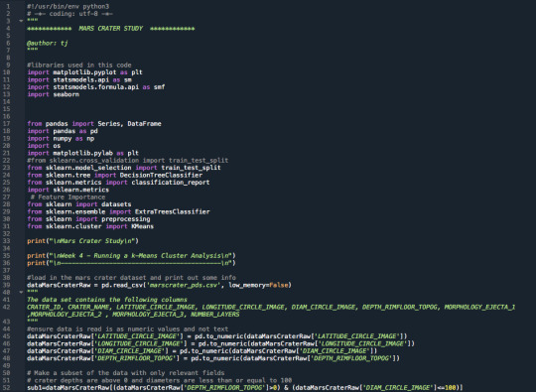This screenshot has width=536, height=392.
Task: Click the 'MORPHOLOGY_EJECTA_2' continuation line
Action: pyautogui.click(x=133, y=315)
